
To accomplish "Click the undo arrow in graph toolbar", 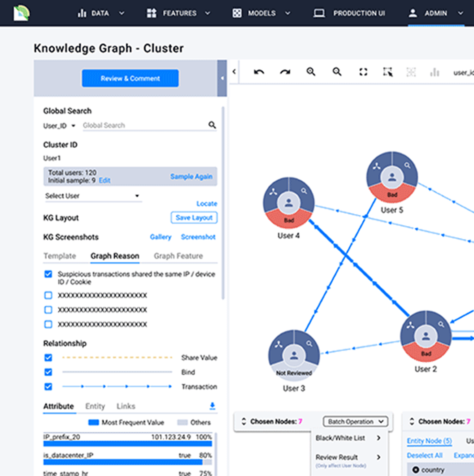I will (259, 72).
